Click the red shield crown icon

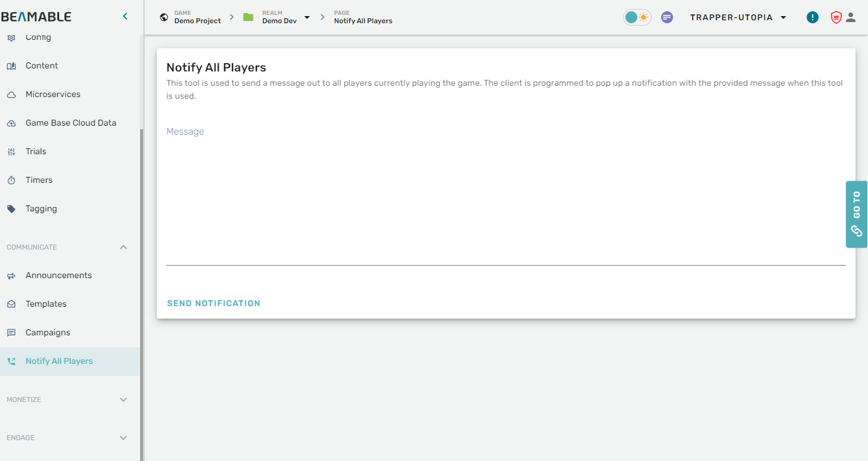(836, 17)
